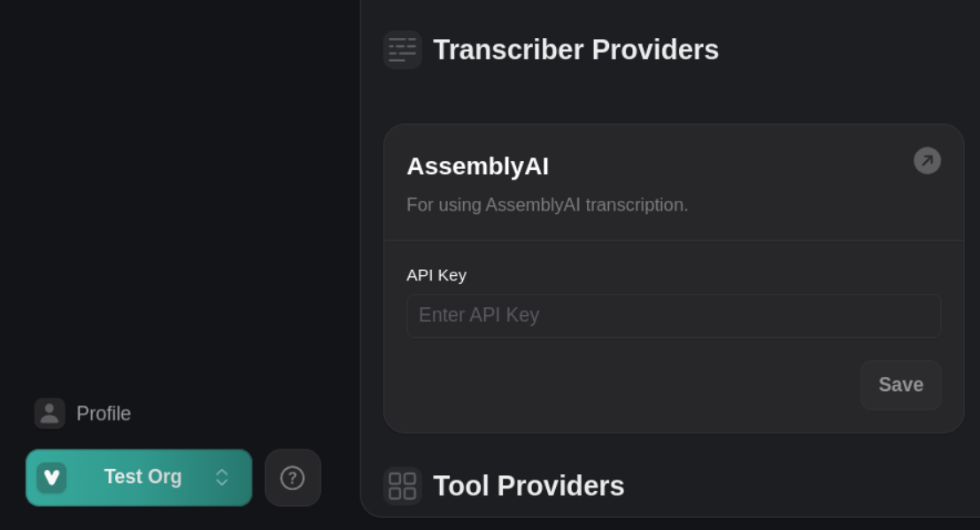Screen dimensions: 980x530
Task: Click the Test Org name text
Action: (143, 477)
